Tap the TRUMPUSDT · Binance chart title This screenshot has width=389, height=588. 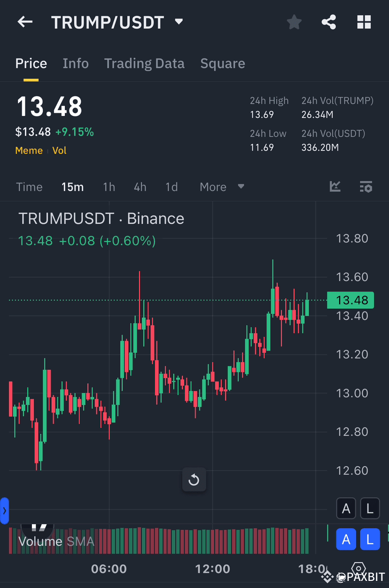pyautogui.click(x=101, y=219)
